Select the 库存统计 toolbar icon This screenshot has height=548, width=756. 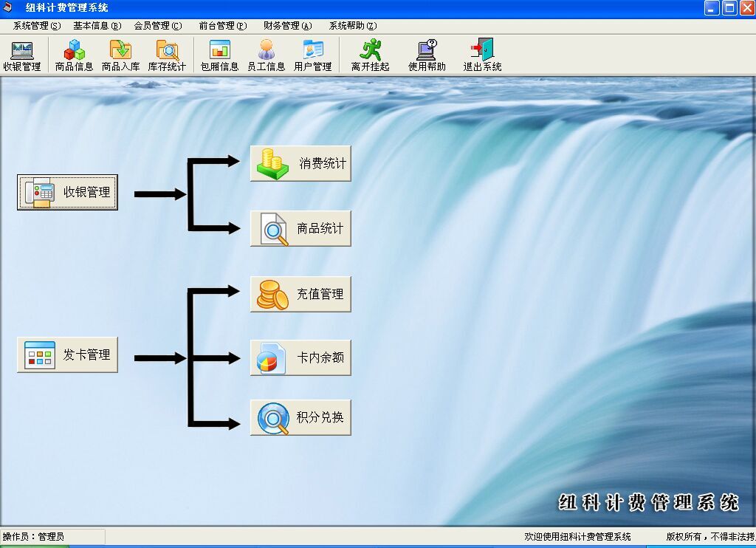(x=167, y=55)
